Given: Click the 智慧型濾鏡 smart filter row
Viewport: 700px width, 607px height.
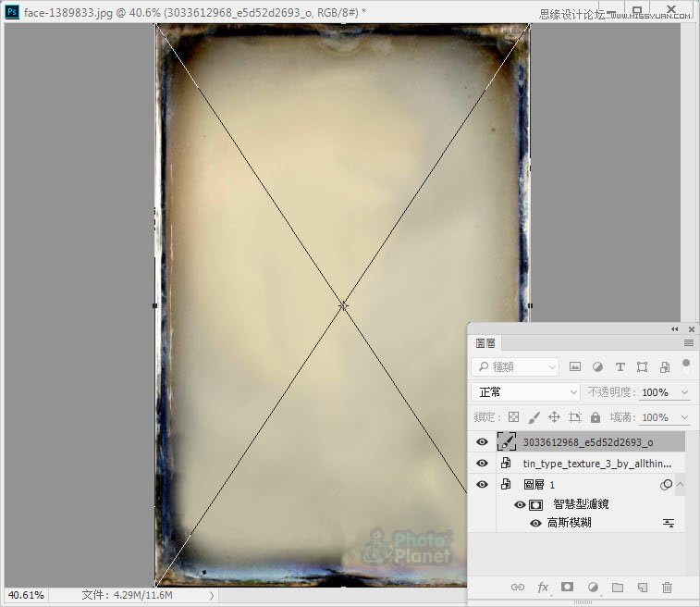Looking at the screenshot, I should tap(581, 504).
